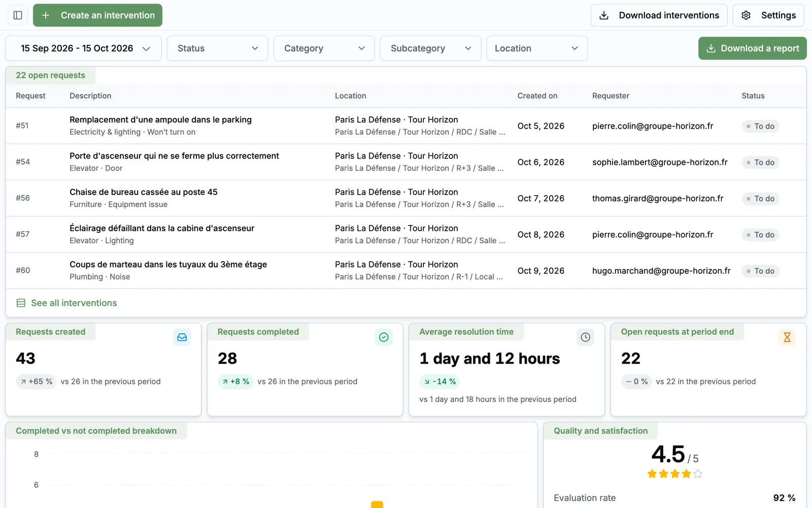Expand the Status filter dropdown
This screenshot has width=812, height=508.
point(217,48)
